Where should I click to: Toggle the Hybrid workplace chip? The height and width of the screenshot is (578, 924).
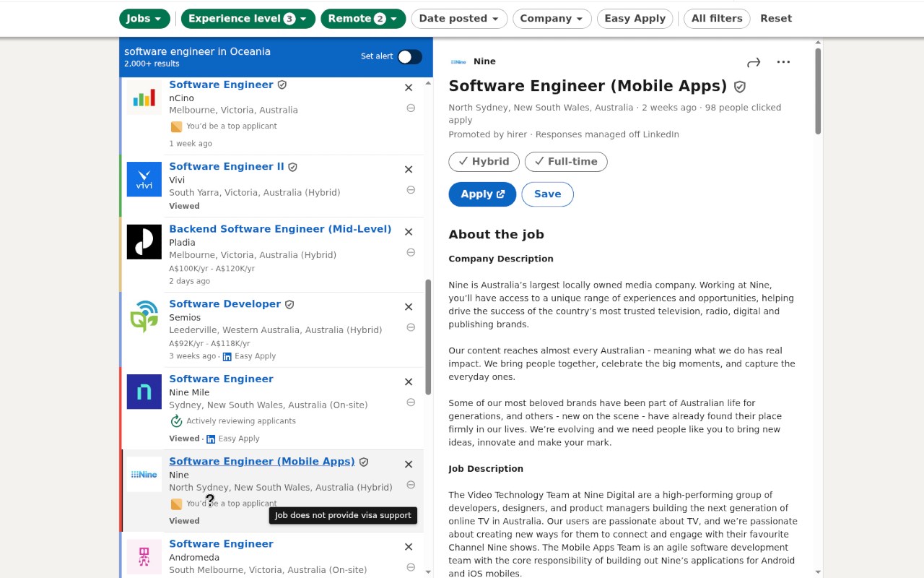pos(484,162)
